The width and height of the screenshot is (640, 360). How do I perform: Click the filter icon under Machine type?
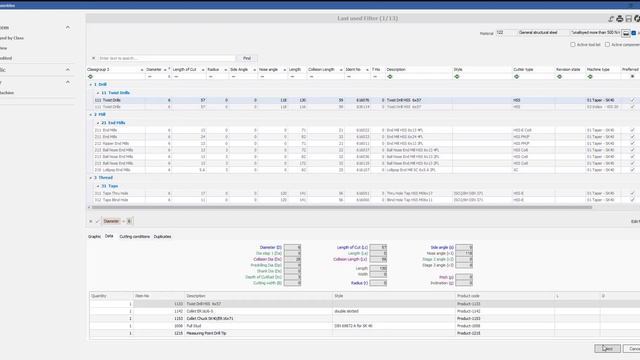tap(590, 76)
